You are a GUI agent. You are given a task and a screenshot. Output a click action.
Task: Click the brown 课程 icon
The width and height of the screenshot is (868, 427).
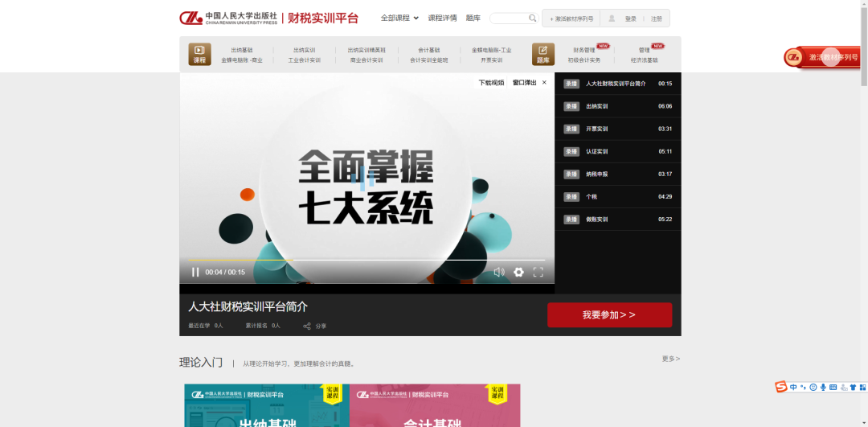pyautogui.click(x=199, y=54)
